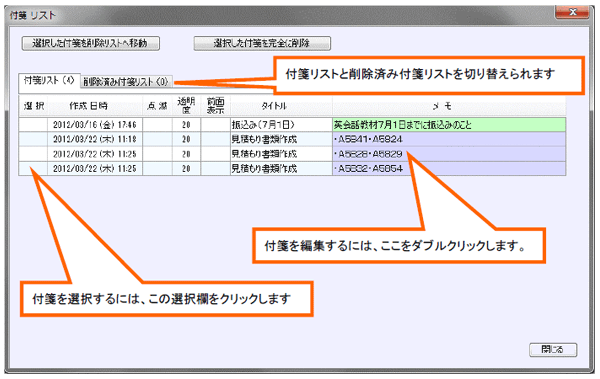Image resolution: width=600 pixels, height=379 pixels.
Task: Toggle 前面表示 cell of the 振込み(7月1日) row
Action: click(x=215, y=125)
